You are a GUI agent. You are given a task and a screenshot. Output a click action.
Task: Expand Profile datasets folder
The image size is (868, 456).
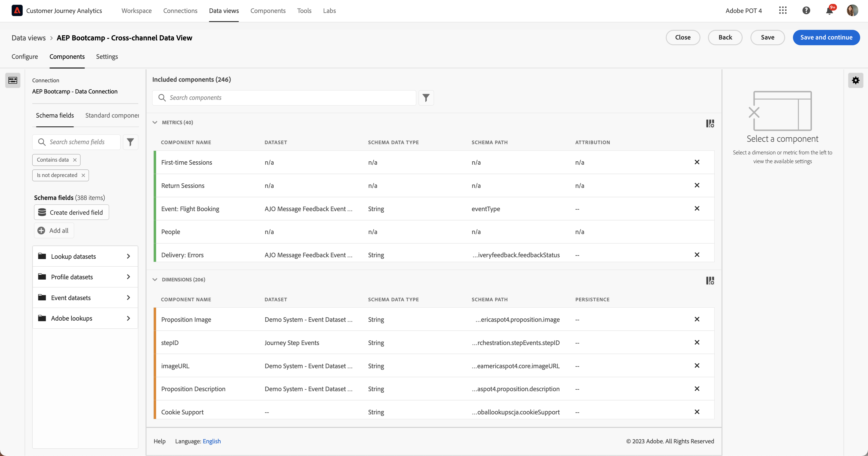(x=85, y=277)
